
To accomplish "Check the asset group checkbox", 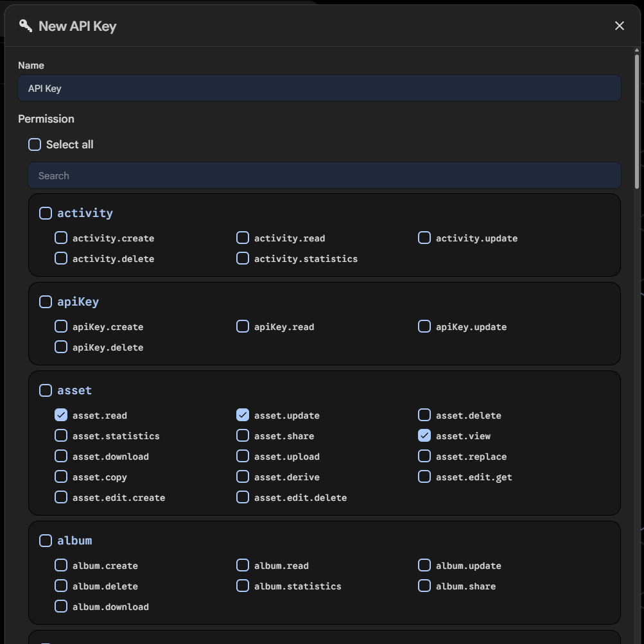I will click(x=46, y=390).
